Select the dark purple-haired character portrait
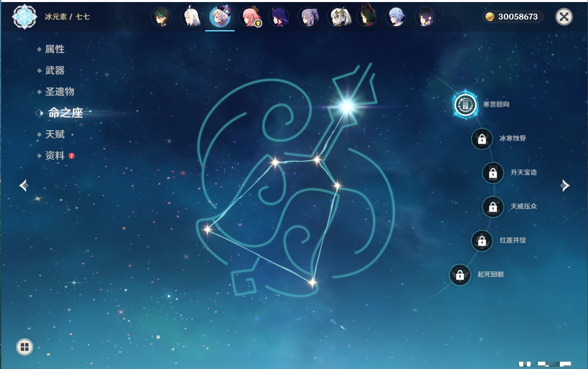Viewport: 588px width, 369px height. [279, 17]
